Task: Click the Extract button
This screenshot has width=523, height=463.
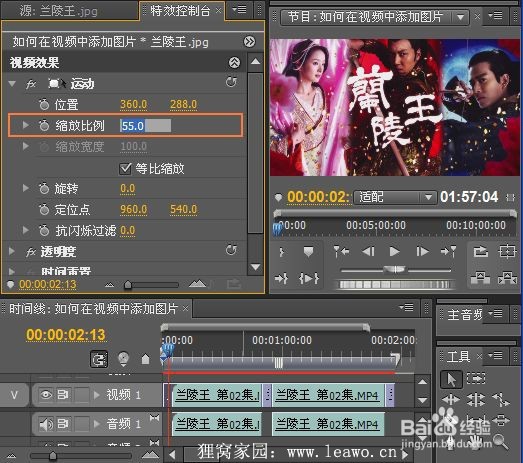Action: tap(507, 278)
